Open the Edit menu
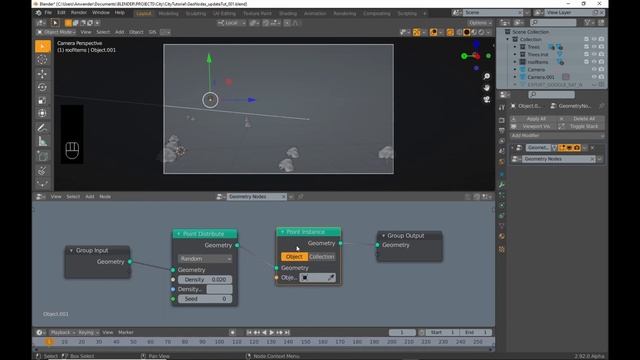 (x=61, y=13)
